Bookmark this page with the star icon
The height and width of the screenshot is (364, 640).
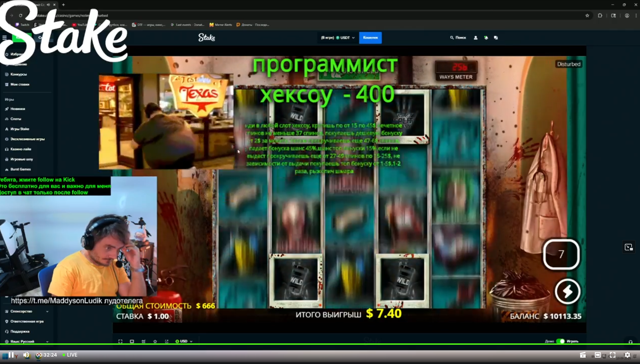tap(587, 16)
